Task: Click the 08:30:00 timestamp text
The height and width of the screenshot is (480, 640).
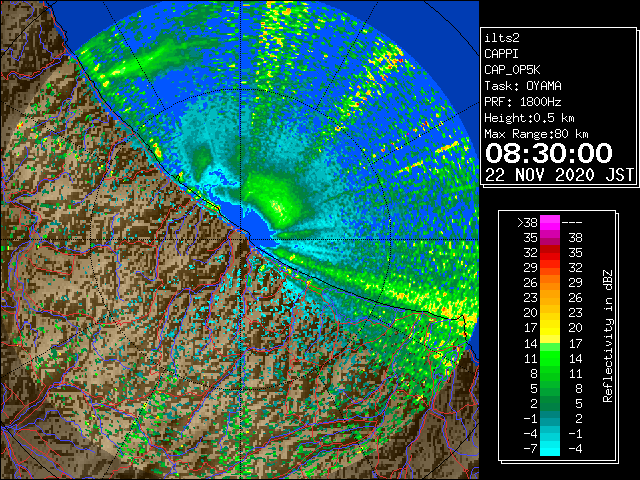Action: click(x=549, y=153)
